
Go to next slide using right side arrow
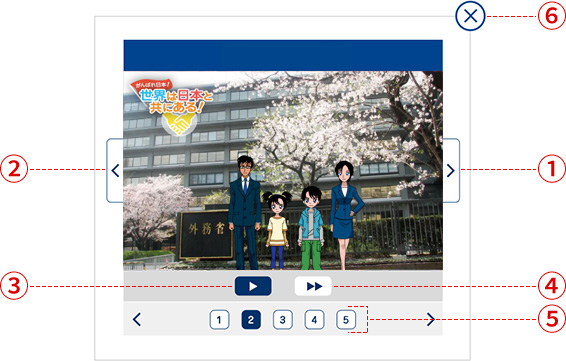[451, 170]
